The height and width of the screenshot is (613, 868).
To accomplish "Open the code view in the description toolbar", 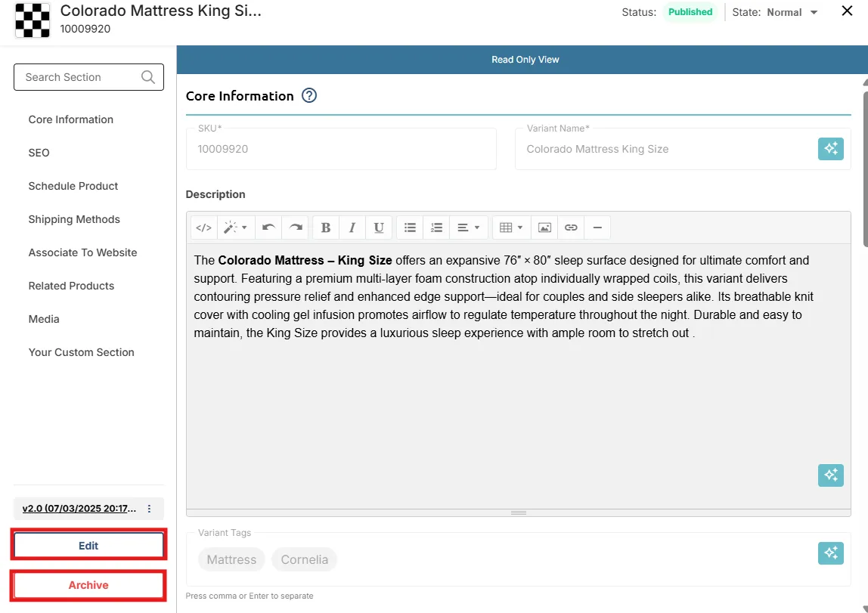I will click(203, 228).
